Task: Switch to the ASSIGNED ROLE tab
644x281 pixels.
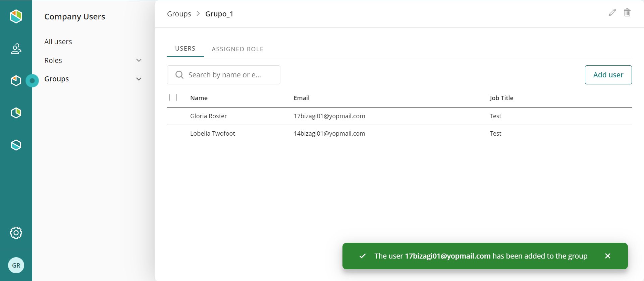Action: pos(237,49)
